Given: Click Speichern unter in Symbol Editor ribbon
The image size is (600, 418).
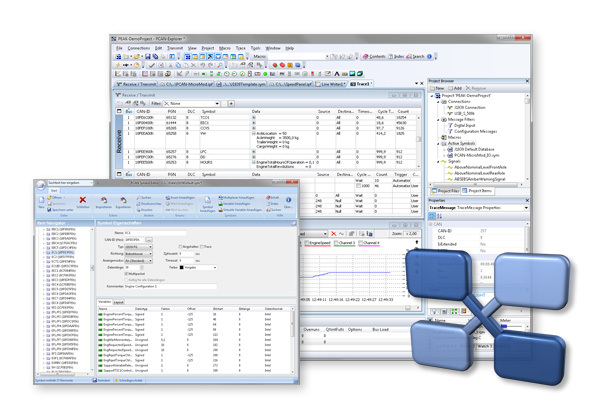Looking at the screenshot, I should pos(60,210).
